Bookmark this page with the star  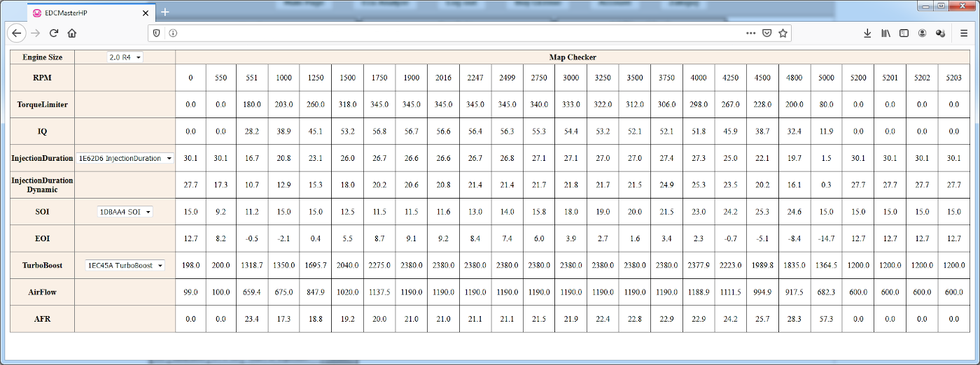[783, 33]
